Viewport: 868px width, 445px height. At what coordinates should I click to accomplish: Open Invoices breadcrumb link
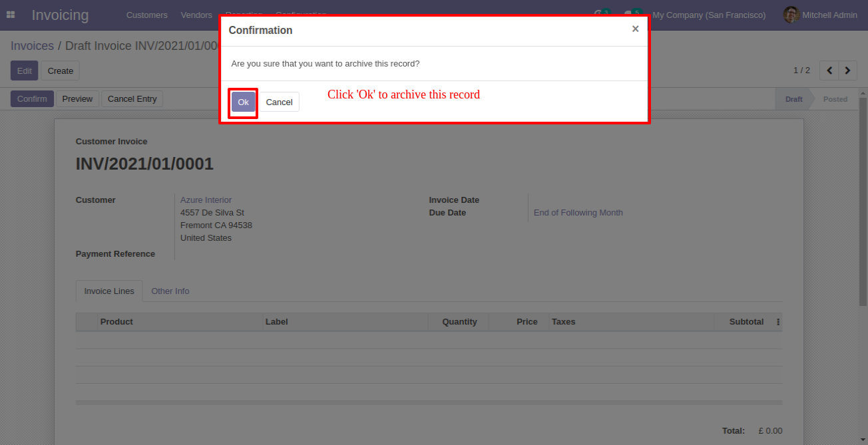tap(32, 46)
